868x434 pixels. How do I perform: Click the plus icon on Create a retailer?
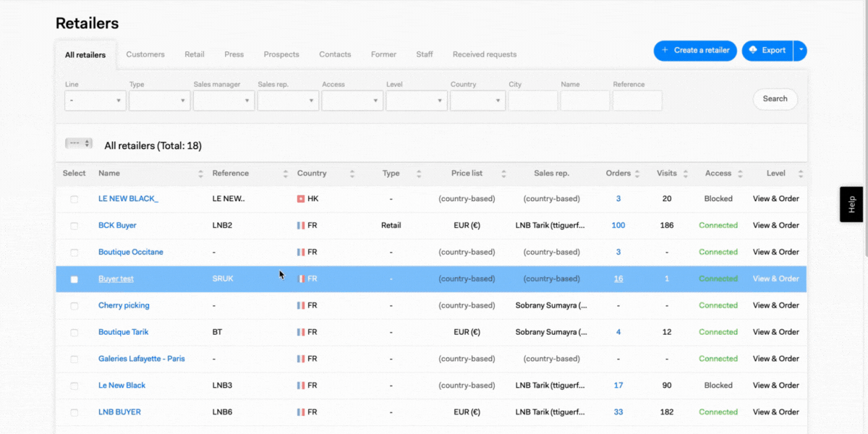[665, 51]
